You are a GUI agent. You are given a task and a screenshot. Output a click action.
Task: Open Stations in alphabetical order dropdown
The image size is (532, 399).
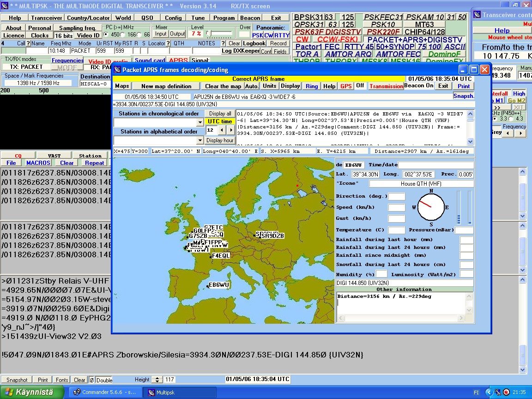tap(200, 140)
